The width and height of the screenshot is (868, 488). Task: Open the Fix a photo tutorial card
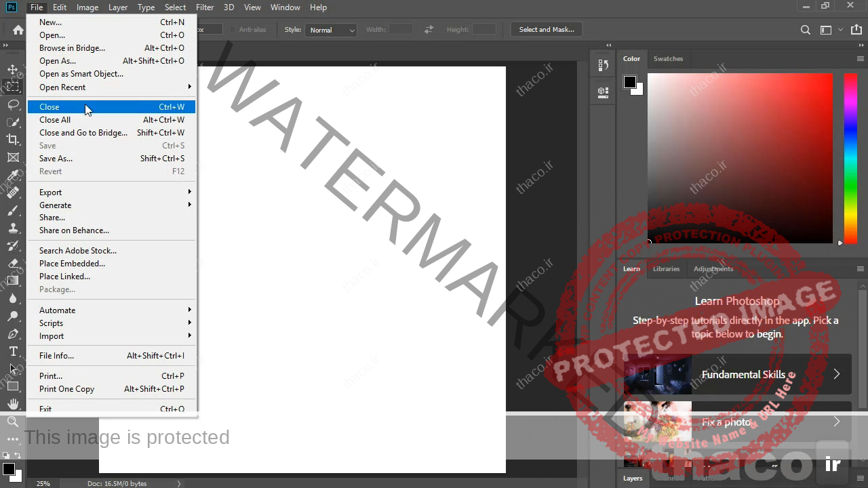point(738,422)
